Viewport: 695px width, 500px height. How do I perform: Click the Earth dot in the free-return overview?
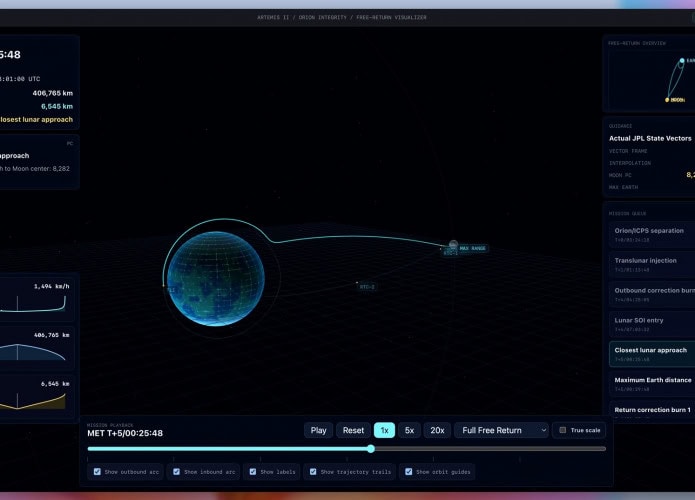pos(682,60)
